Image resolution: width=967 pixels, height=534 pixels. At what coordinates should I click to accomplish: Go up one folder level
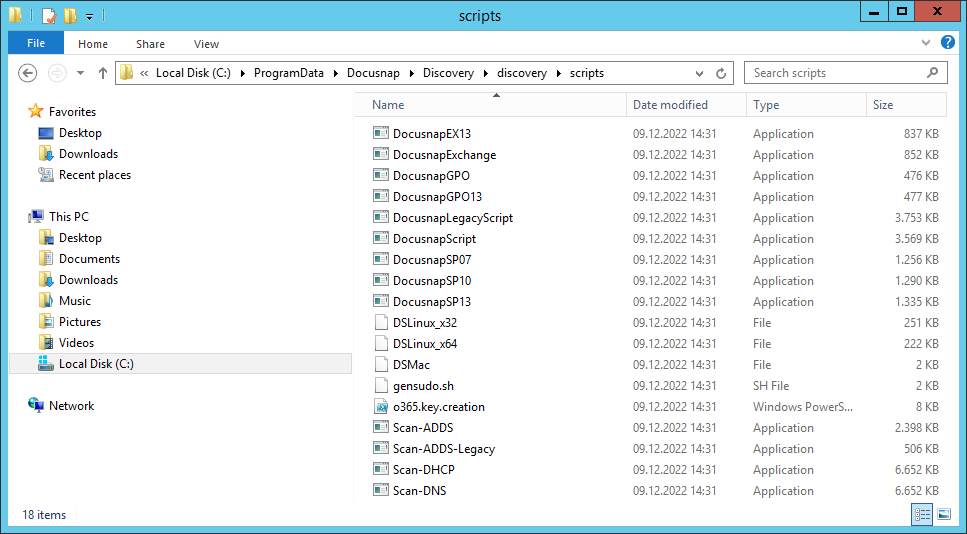tap(102, 73)
